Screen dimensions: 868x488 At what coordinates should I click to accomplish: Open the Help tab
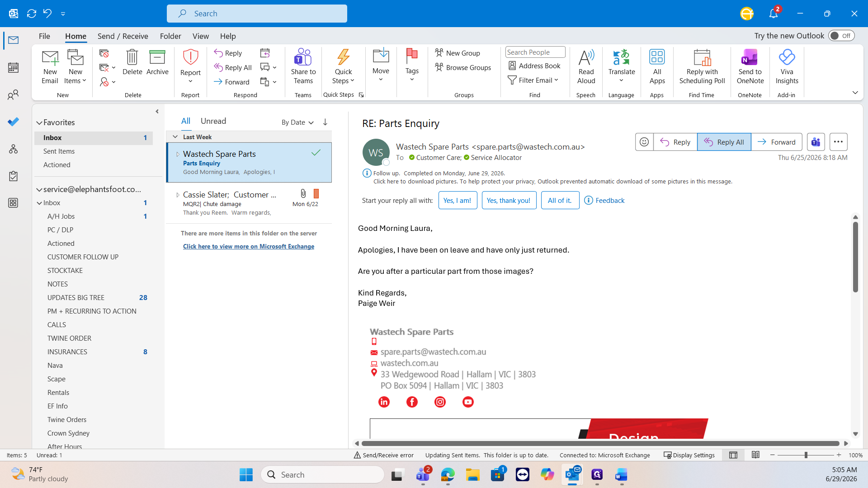click(x=228, y=36)
